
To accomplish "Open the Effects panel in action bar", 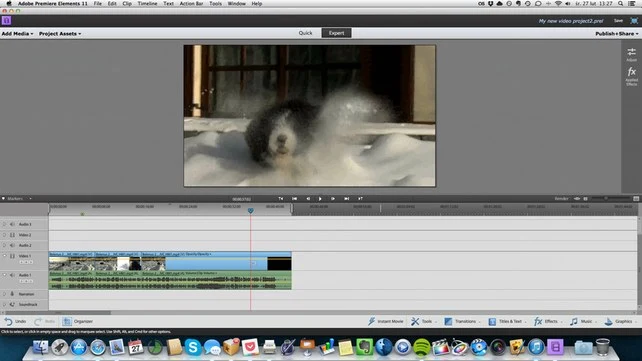I will pyautogui.click(x=547, y=321).
